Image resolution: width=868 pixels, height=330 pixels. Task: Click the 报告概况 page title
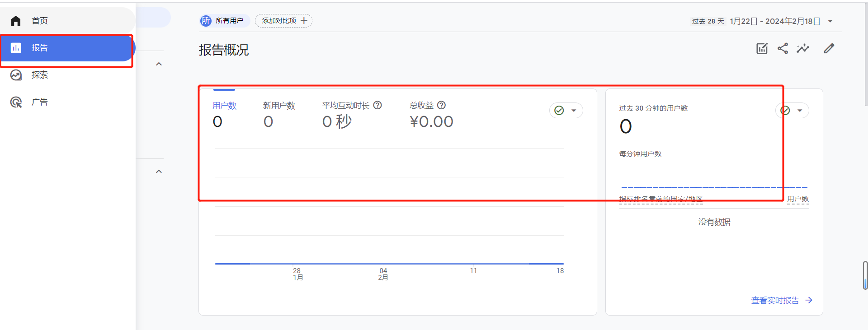click(x=224, y=50)
